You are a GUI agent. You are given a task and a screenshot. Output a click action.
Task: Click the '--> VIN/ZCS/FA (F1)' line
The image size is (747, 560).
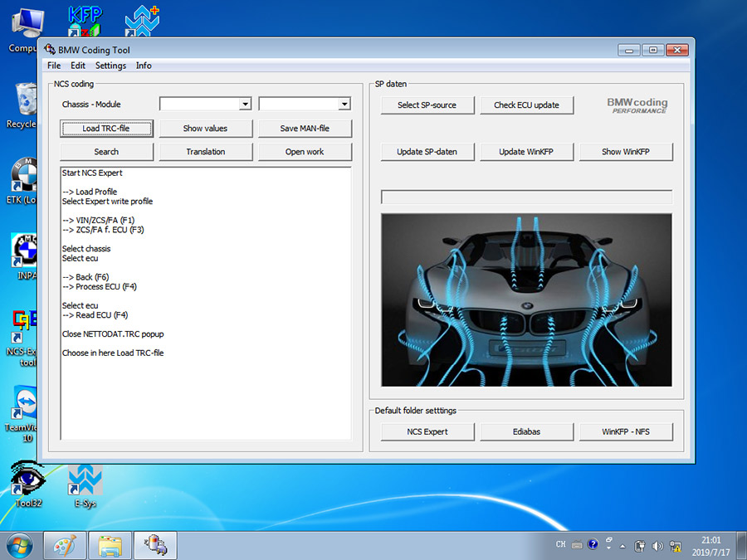[98, 220]
